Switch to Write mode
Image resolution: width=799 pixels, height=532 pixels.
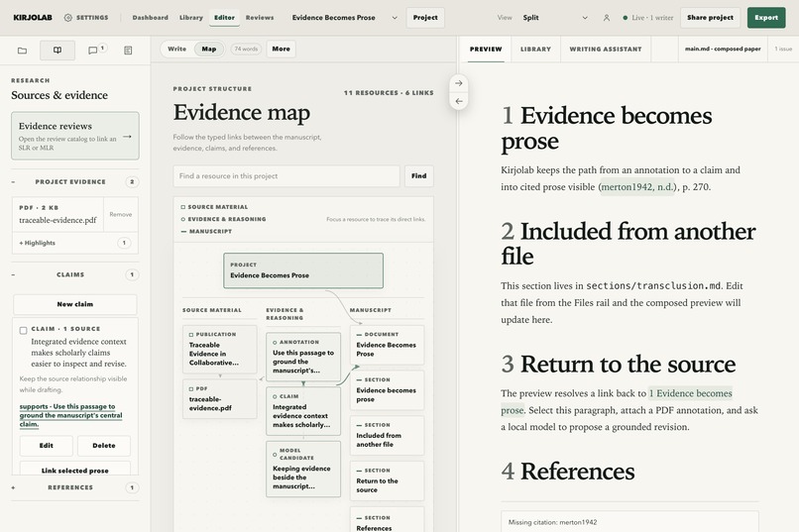[176, 49]
